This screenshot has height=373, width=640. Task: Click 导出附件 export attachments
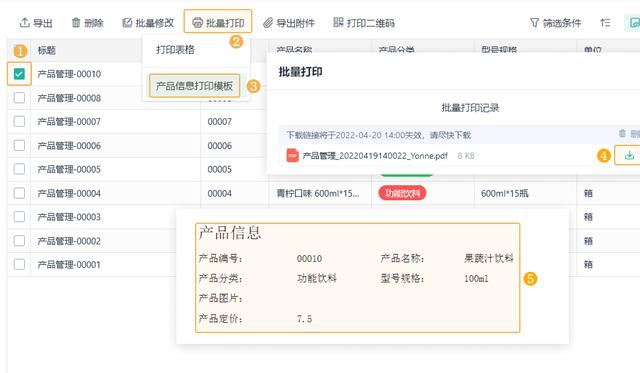(x=289, y=23)
